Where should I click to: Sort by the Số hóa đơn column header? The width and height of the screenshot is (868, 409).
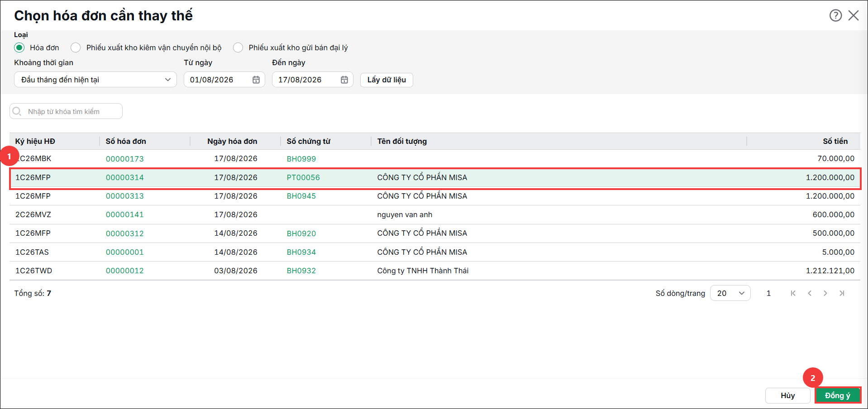126,141
